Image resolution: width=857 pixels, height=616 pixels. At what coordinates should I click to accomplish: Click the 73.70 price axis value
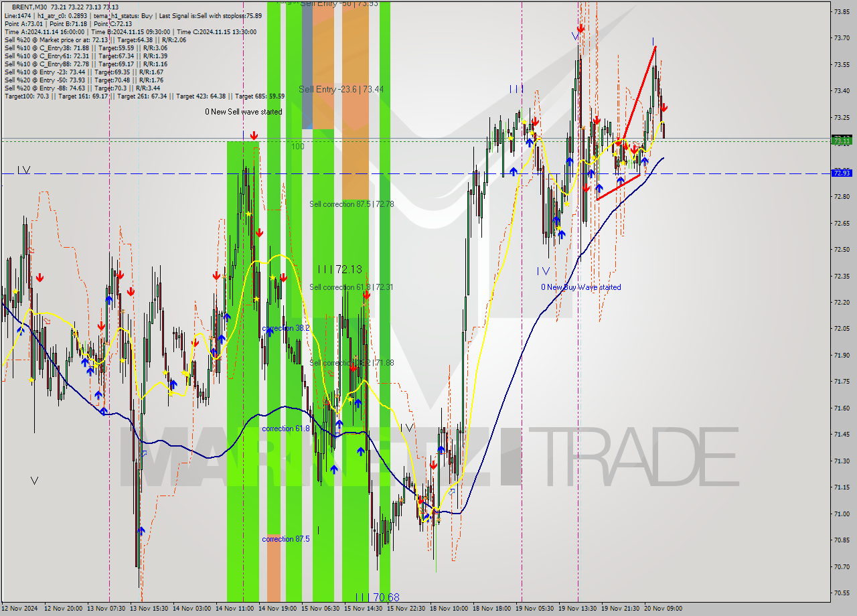[842, 38]
